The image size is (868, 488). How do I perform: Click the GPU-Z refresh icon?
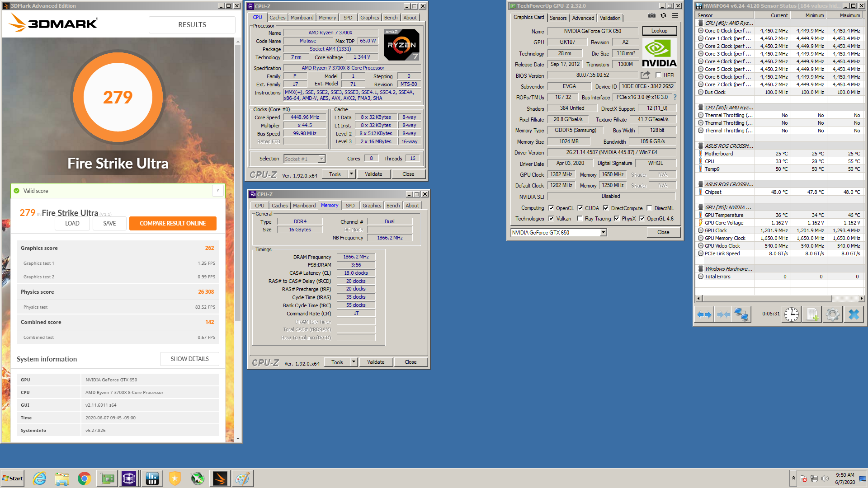[x=663, y=16]
